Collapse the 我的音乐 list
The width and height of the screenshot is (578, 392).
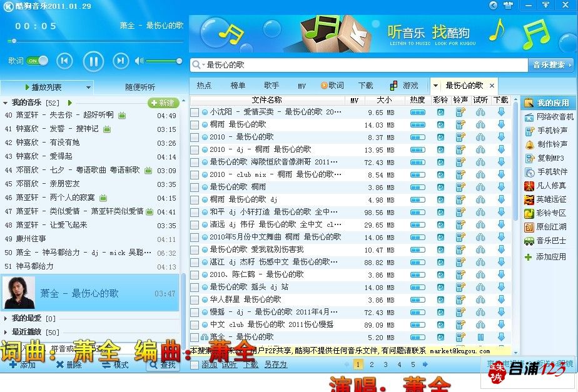click(5, 103)
